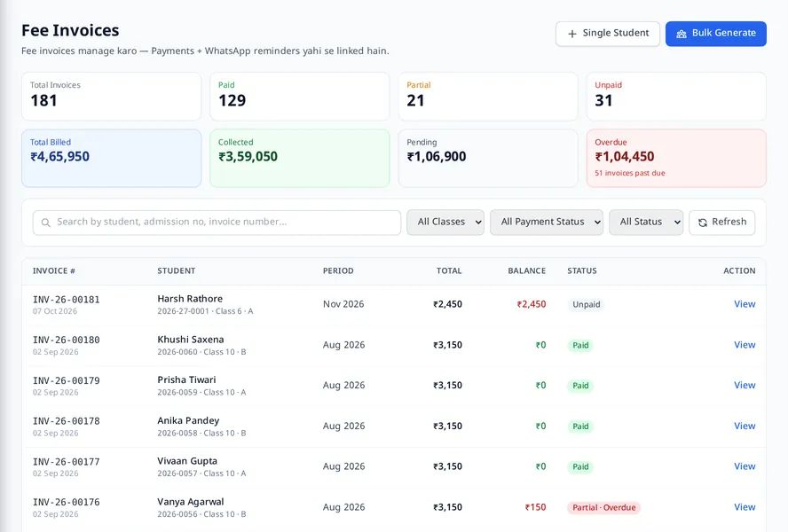788x532 pixels.
Task: View invoice INV-26-00181 for Harsh Rathore
Action: click(745, 304)
